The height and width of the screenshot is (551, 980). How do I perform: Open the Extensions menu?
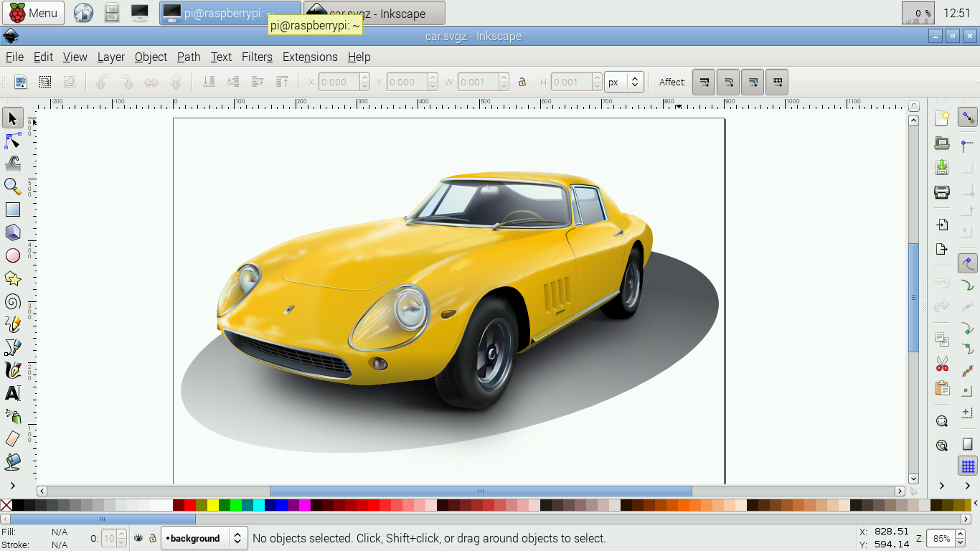coord(310,57)
